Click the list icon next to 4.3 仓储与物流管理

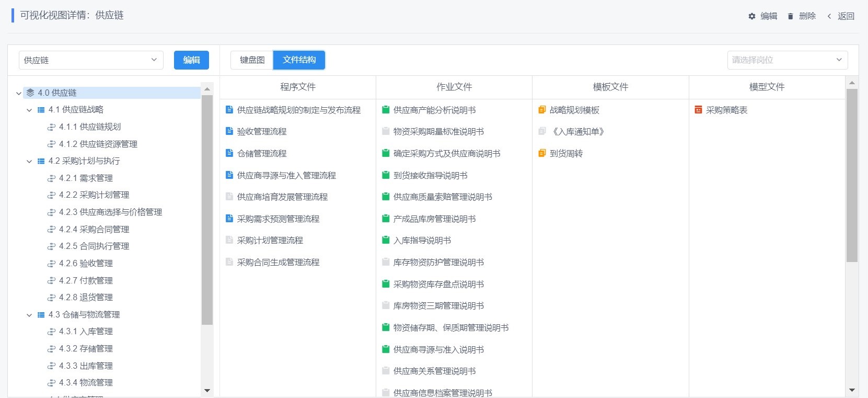coord(41,315)
